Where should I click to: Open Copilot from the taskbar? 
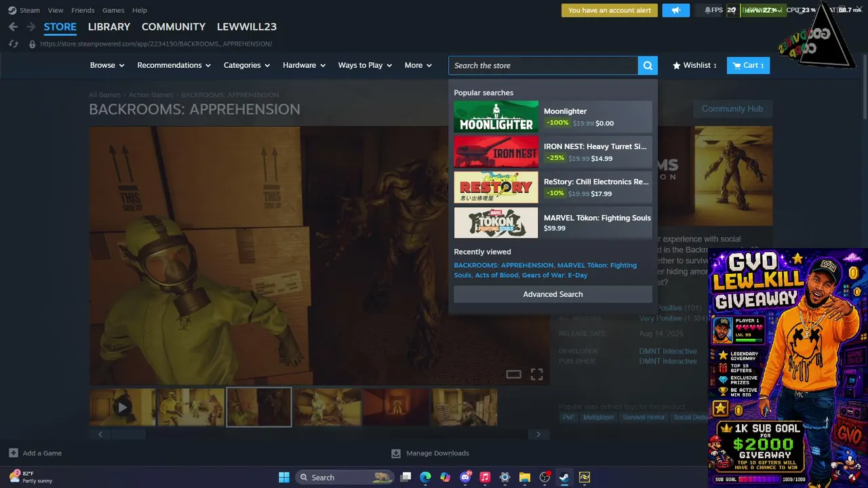coord(445,477)
